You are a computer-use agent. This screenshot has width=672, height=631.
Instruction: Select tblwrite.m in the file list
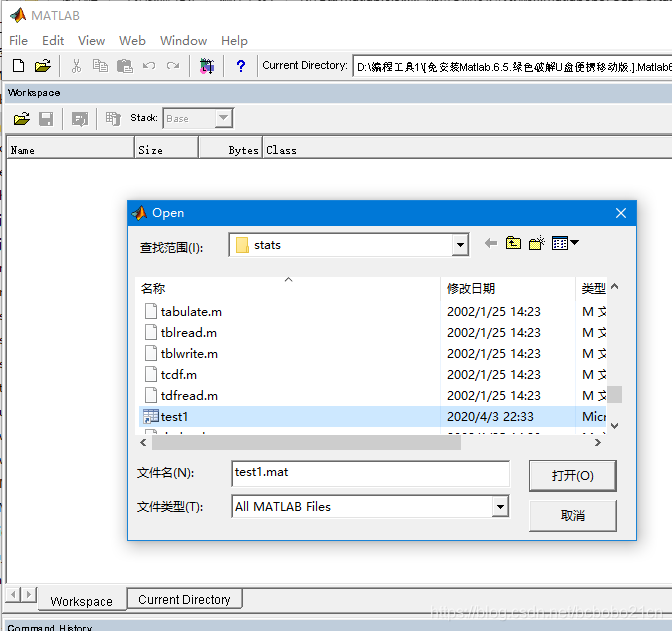[x=189, y=354]
